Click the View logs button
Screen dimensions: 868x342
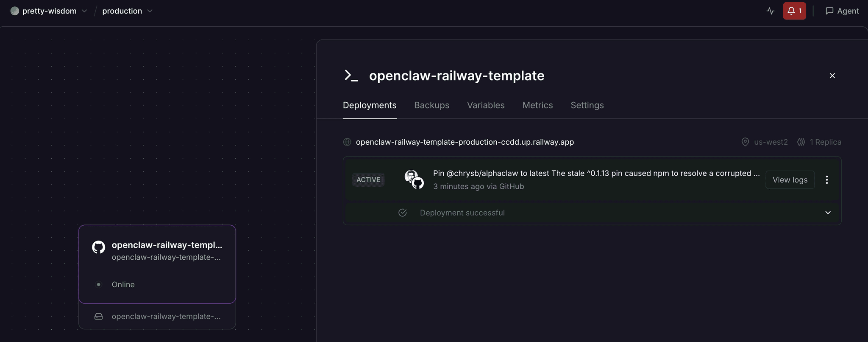[790, 179]
